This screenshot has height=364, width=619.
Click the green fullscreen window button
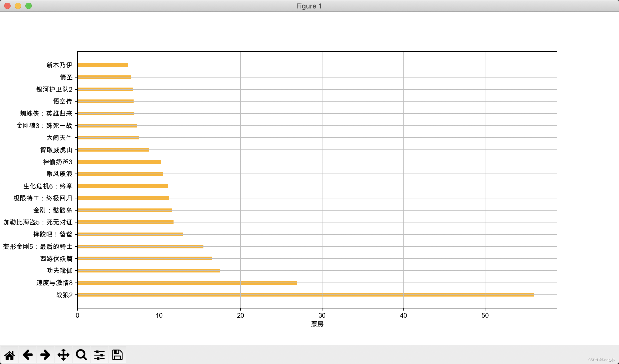click(29, 6)
